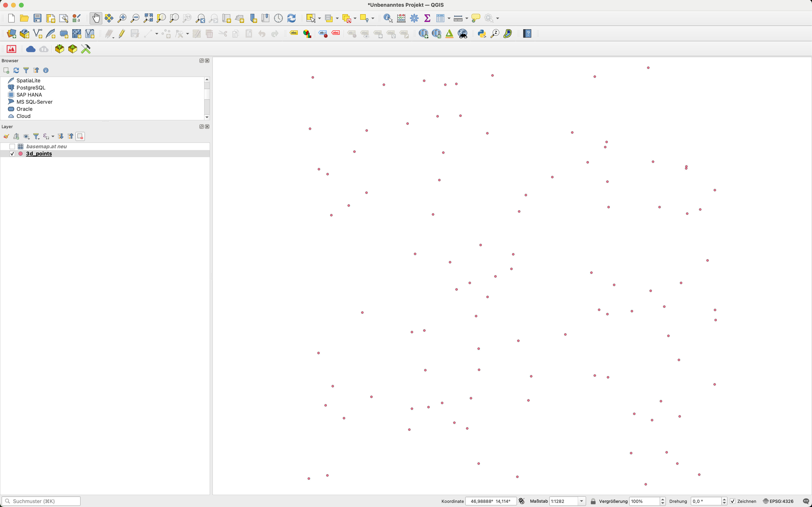Image resolution: width=812 pixels, height=507 pixels.
Task: Create a new project
Action: tap(11, 18)
